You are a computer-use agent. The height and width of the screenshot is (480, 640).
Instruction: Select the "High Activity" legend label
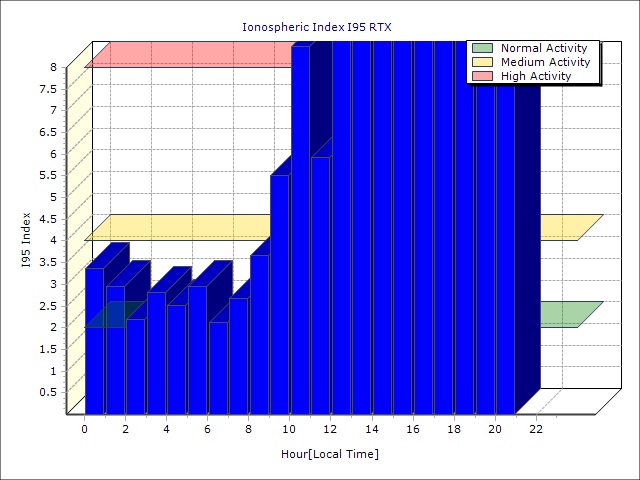(x=536, y=76)
